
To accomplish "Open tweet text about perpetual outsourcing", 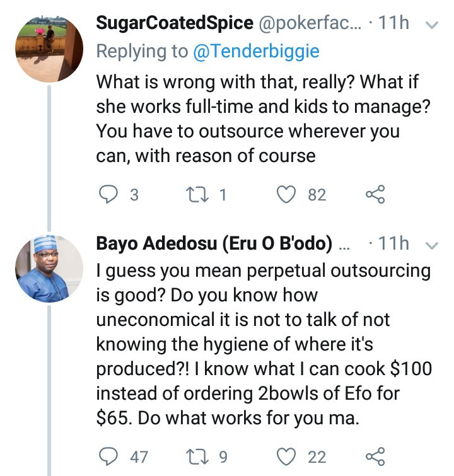I will click(264, 344).
